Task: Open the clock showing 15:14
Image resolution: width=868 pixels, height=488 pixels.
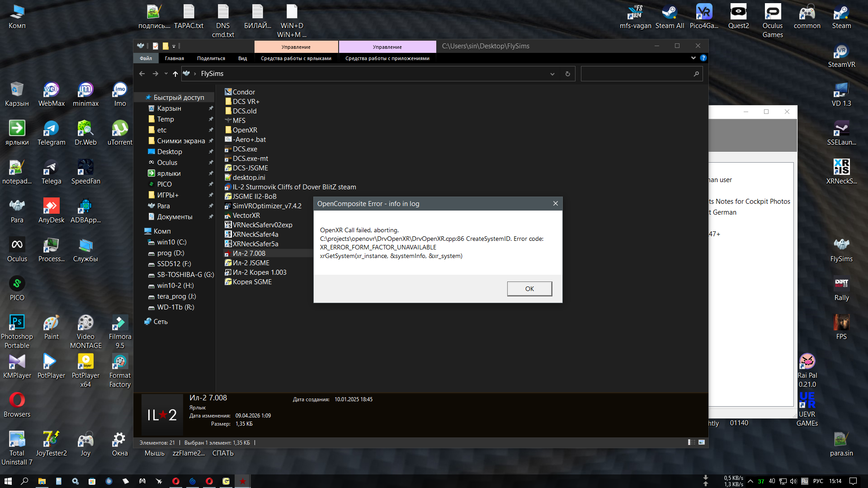Action: pyautogui.click(x=835, y=481)
